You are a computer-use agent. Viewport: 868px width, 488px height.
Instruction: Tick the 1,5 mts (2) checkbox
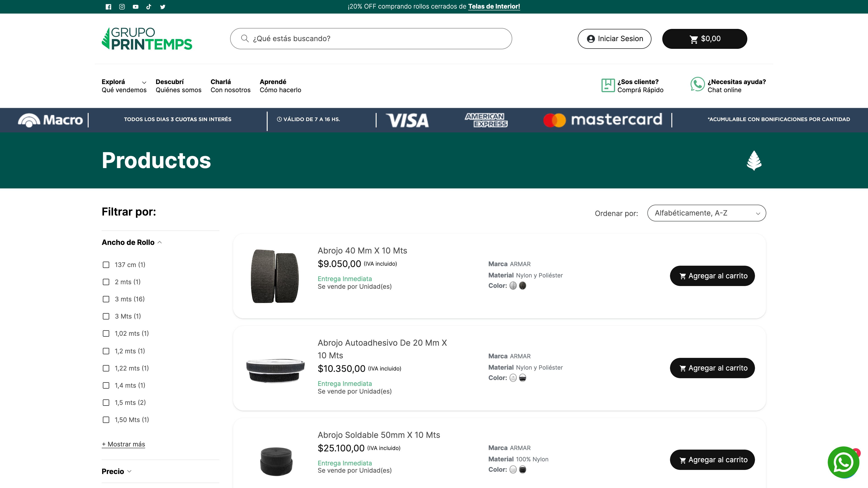pos(106,402)
